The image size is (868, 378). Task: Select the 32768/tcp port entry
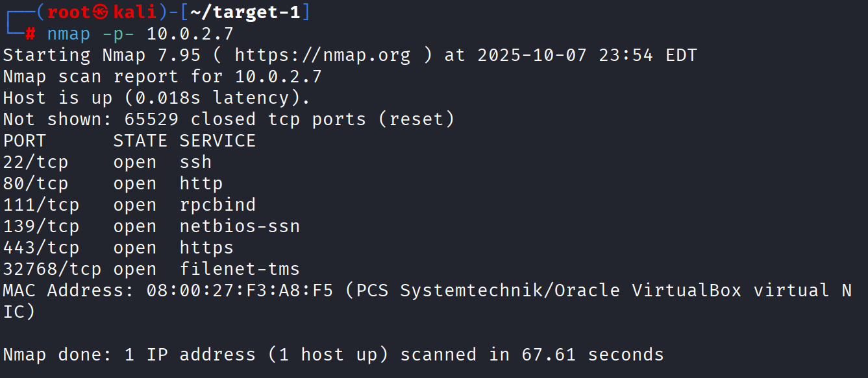pos(52,269)
